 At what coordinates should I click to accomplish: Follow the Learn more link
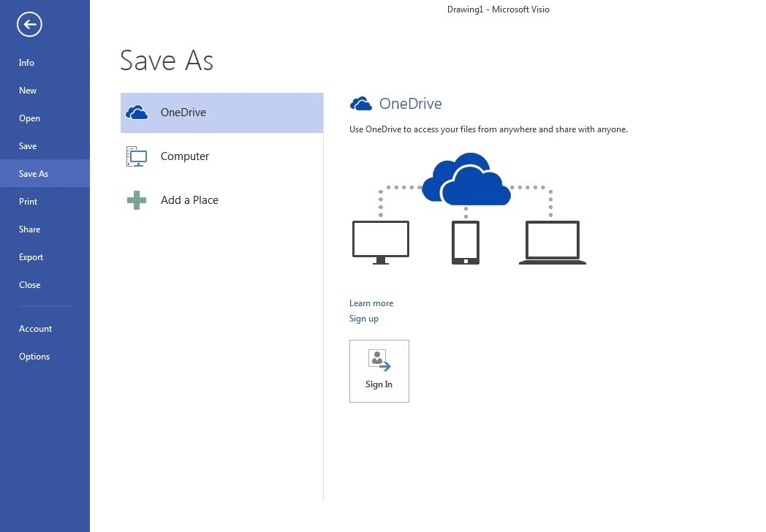click(x=371, y=303)
